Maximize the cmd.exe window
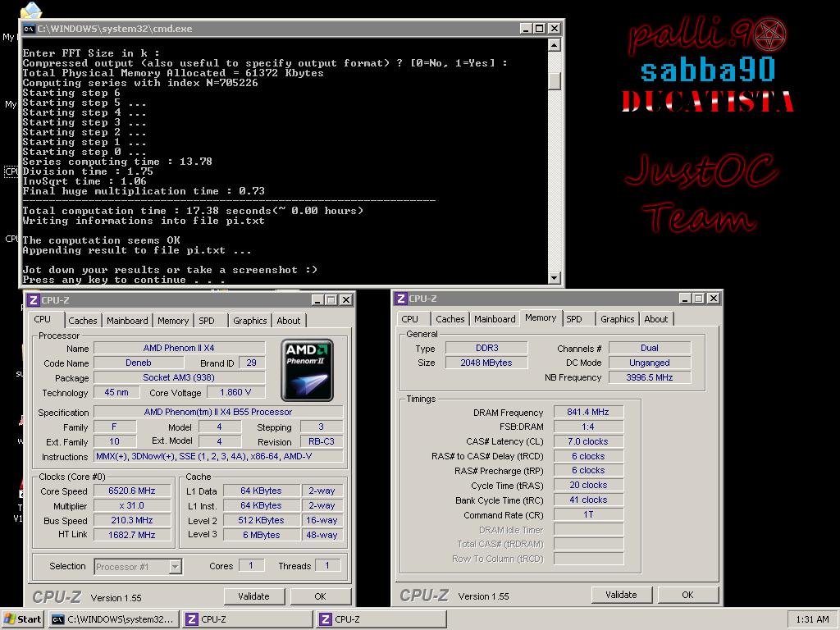 (540, 29)
